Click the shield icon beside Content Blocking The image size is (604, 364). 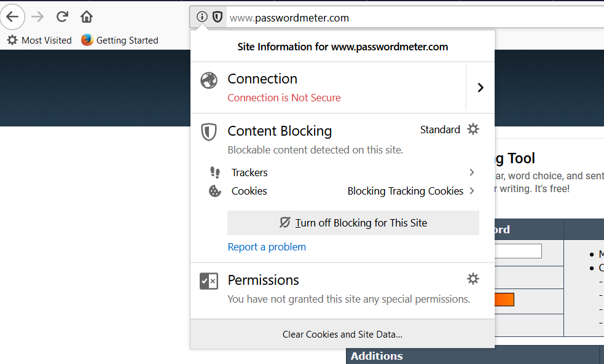(x=209, y=131)
